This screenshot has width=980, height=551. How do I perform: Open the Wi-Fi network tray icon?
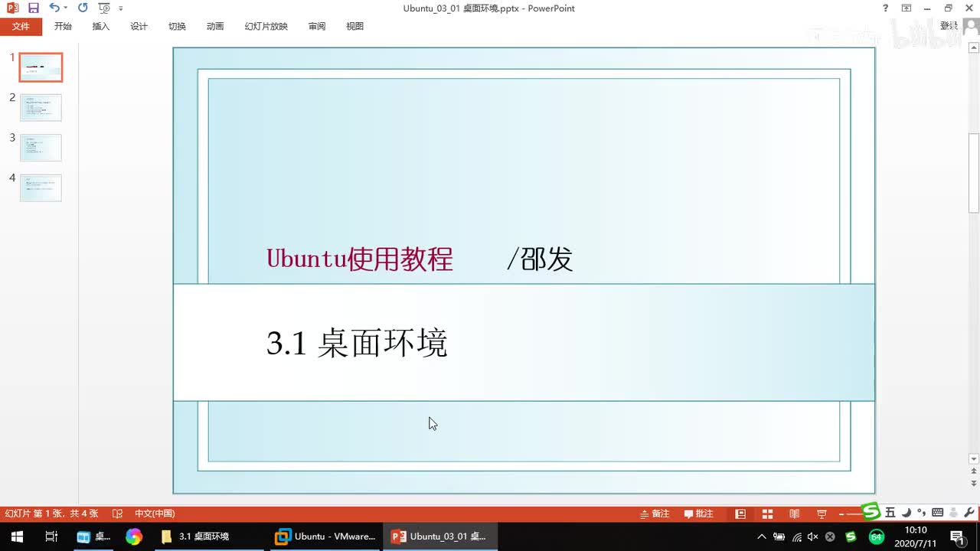(797, 536)
